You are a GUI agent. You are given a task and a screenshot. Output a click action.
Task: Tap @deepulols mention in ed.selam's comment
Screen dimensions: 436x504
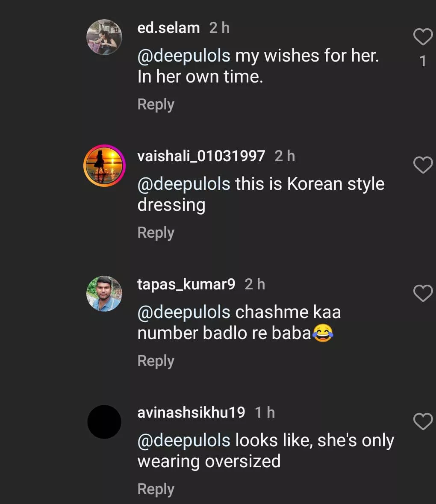point(184,56)
